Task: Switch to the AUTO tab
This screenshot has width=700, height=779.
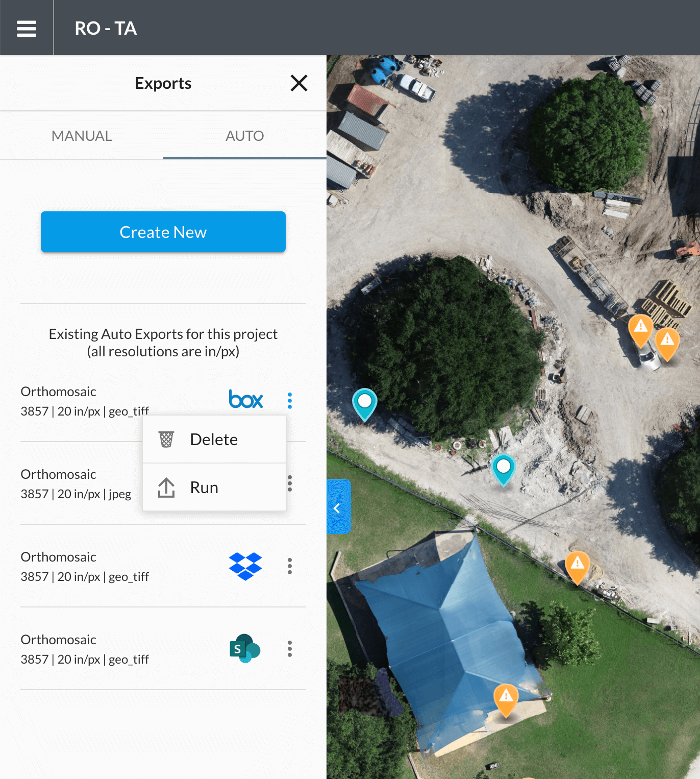Action: point(245,136)
